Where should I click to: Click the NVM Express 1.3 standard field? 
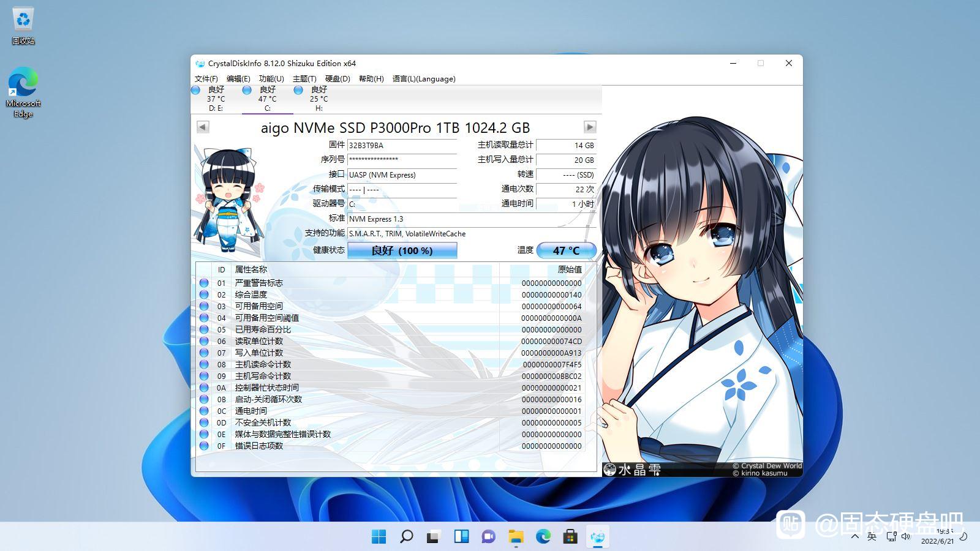click(x=472, y=219)
